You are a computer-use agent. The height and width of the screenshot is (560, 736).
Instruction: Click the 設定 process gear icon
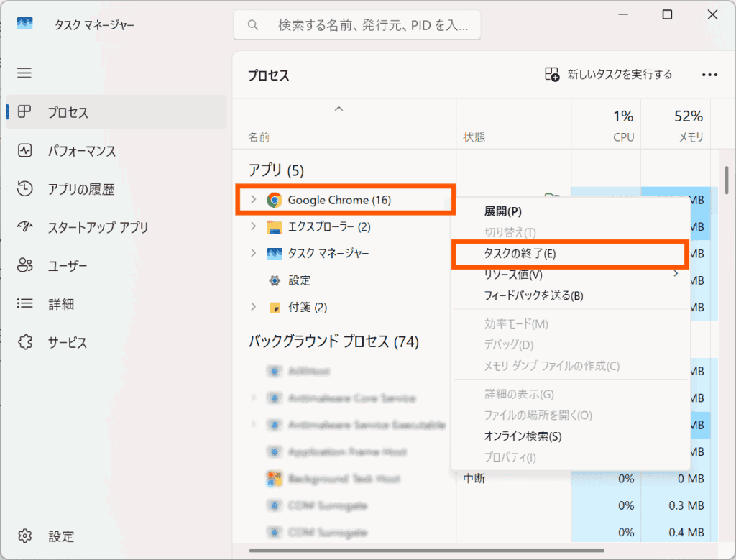(x=274, y=280)
